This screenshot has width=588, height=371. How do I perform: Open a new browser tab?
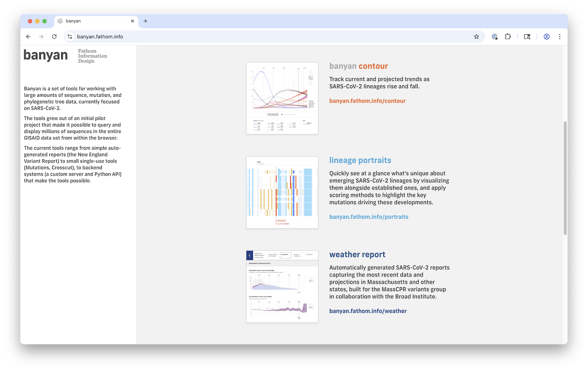[x=146, y=21]
